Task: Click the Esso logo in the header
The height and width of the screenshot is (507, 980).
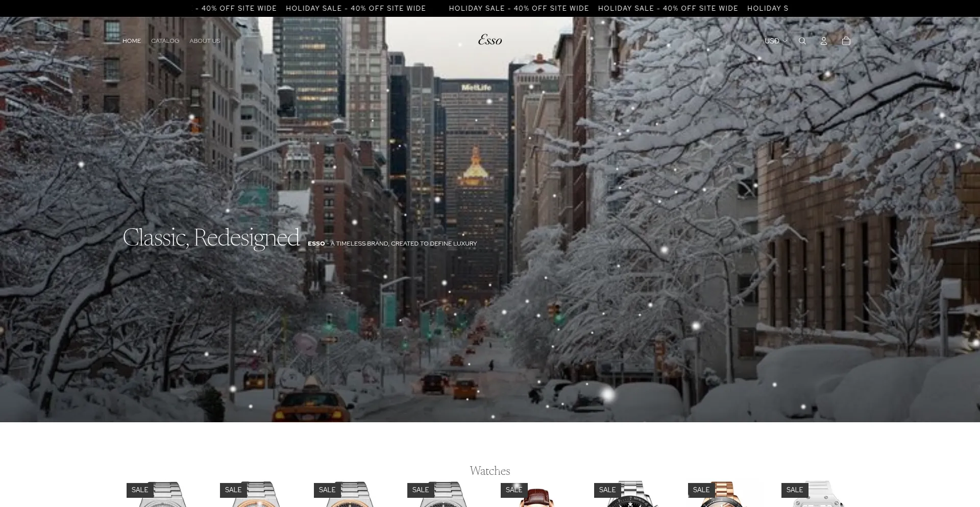Action: [x=490, y=40]
